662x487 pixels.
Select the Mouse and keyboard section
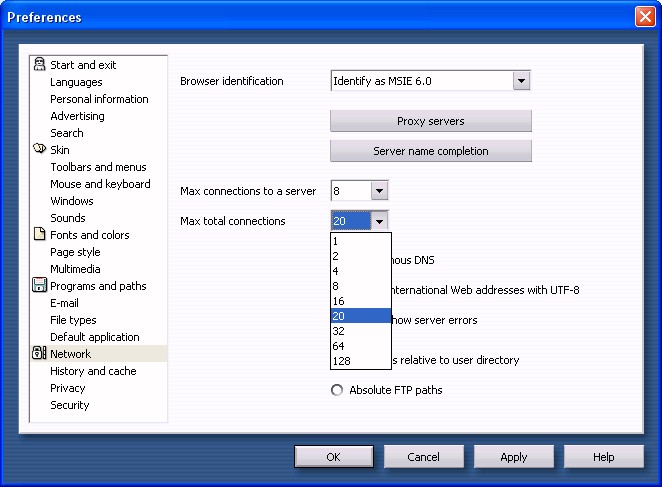(x=100, y=184)
